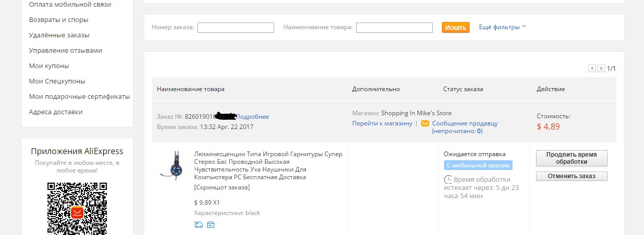Screen dimensions: 644x235
Task: Open the 'Сообщение продавцу' link
Action: pos(465,123)
